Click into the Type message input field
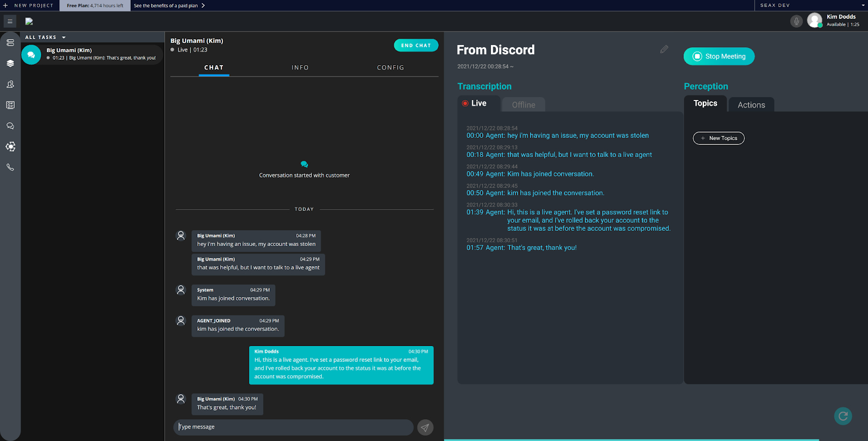Screen dimensions: 868x441 [x=293, y=427]
